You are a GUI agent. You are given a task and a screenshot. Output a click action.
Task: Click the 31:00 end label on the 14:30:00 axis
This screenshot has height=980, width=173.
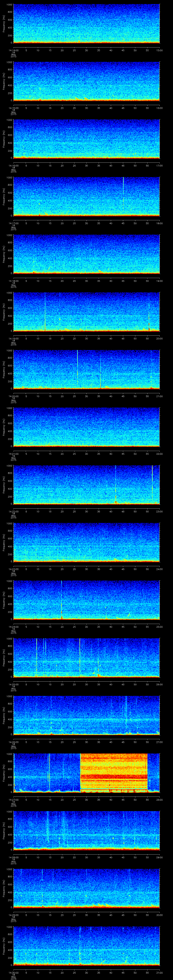coord(159,973)
